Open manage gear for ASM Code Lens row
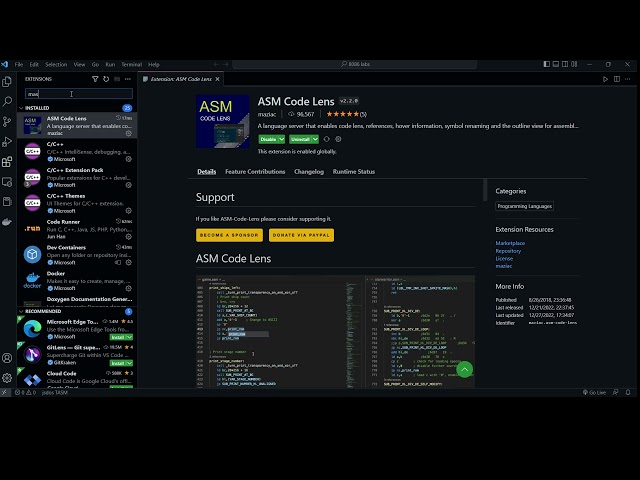 click(129, 133)
